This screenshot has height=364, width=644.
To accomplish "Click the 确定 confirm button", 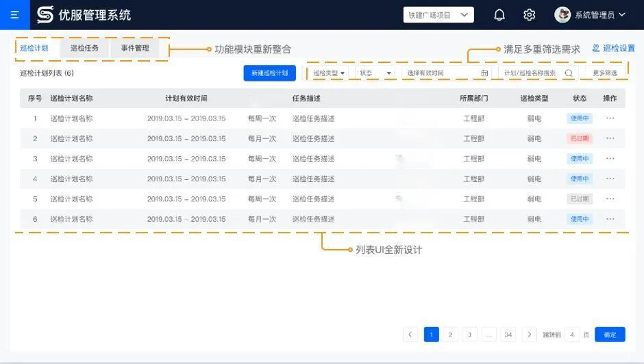I will (610, 335).
